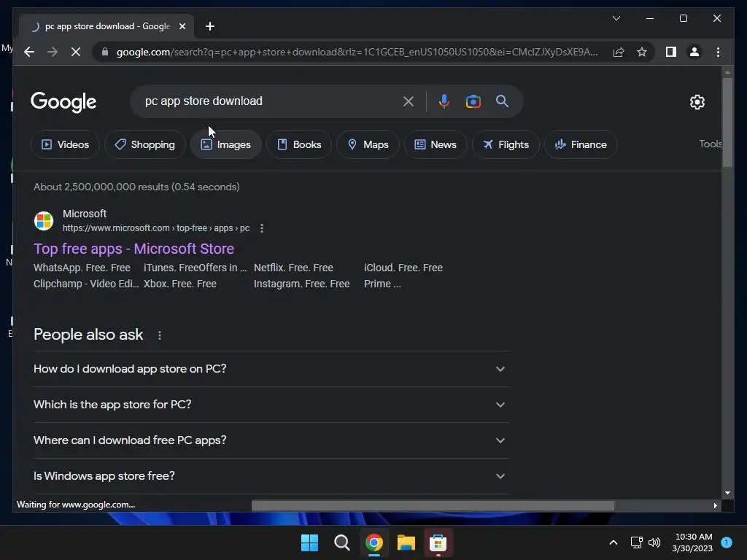The height and width of the screenshot is (560, 747).
Task: Open the Windows Start menu
Action: click(309, 542)
